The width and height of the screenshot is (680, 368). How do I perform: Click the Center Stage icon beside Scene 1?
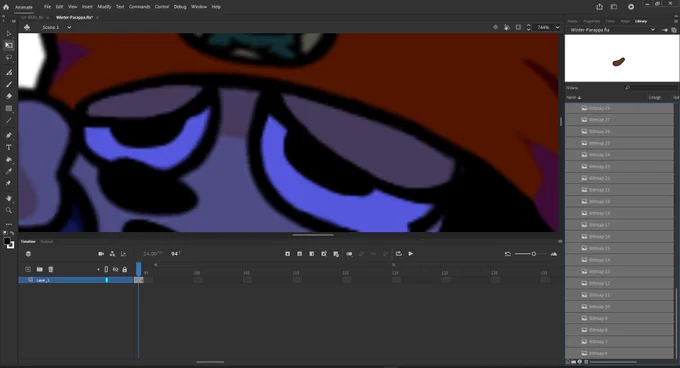[27, 27]
